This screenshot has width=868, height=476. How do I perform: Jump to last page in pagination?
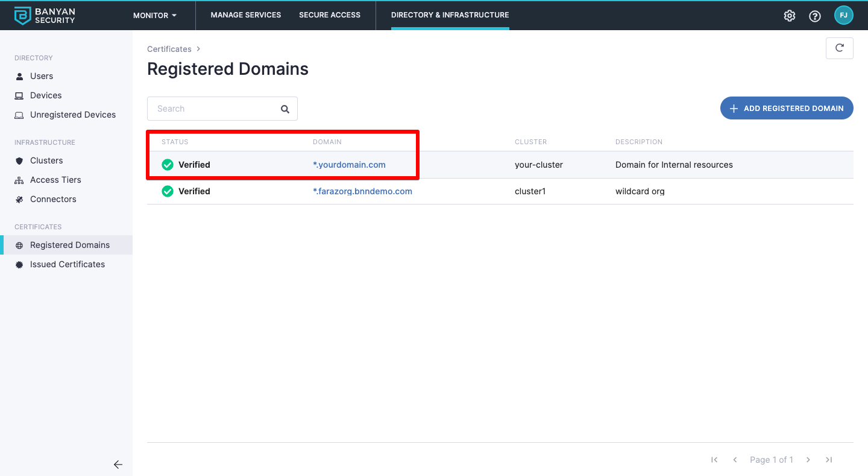(829, 460)
